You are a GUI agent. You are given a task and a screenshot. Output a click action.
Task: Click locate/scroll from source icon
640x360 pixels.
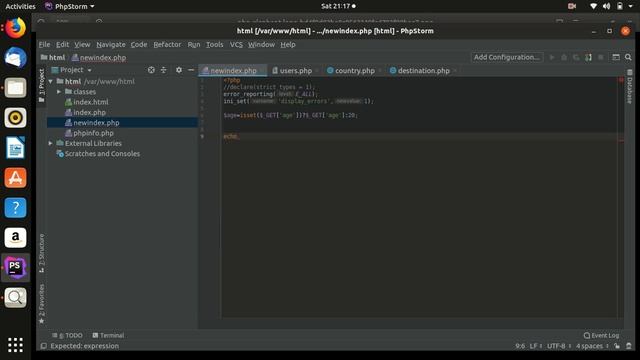click(x=151, y=70)
